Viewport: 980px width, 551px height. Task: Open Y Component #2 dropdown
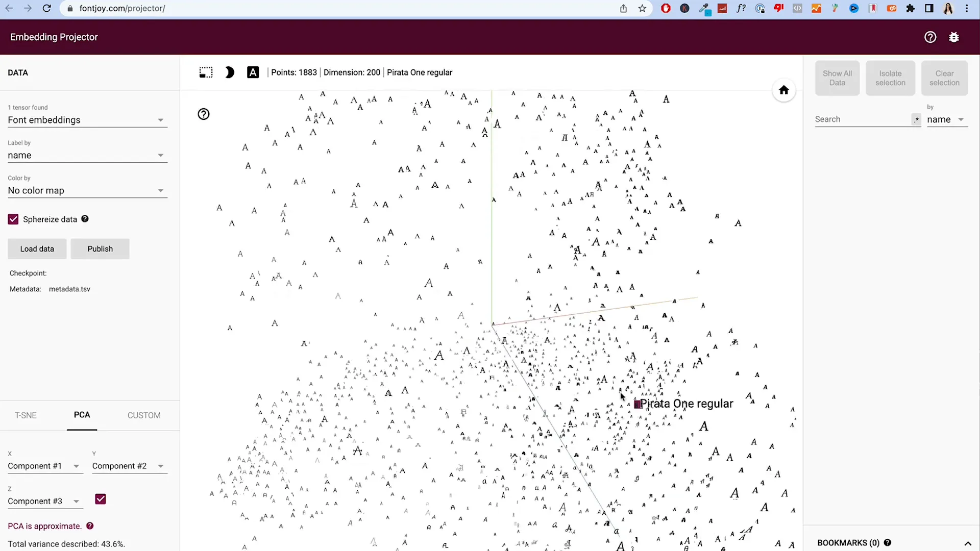(x=130, y=466)
